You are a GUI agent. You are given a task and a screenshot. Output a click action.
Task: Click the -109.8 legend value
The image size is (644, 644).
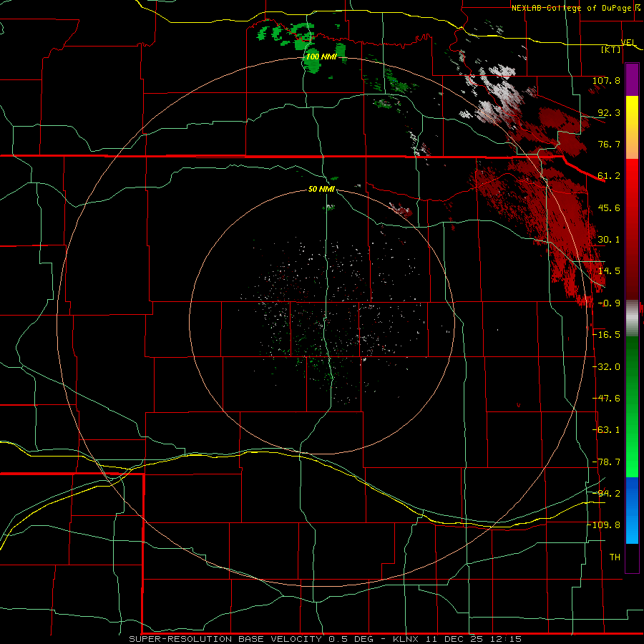click(x=604, y=525)
